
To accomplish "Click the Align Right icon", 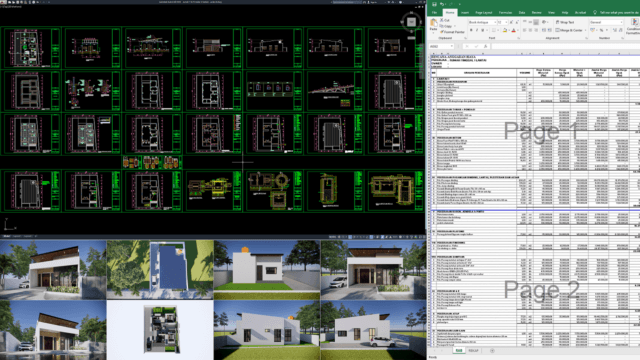I will pos(536,30).
